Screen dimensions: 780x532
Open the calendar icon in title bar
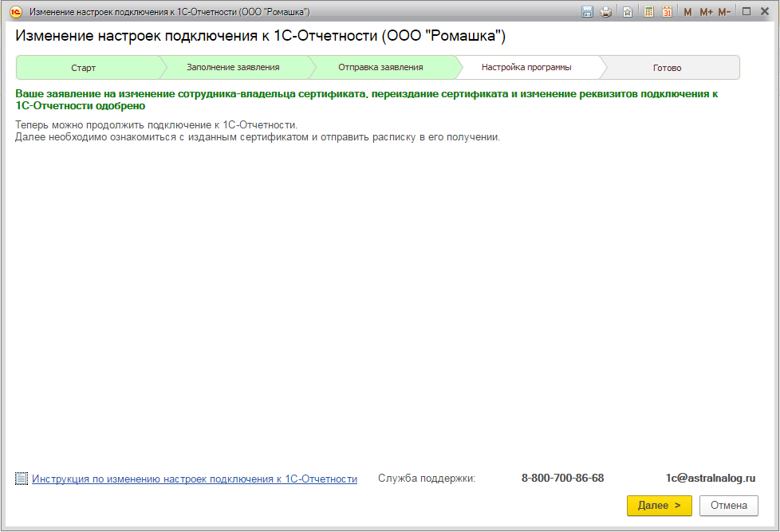click(667, 12)
